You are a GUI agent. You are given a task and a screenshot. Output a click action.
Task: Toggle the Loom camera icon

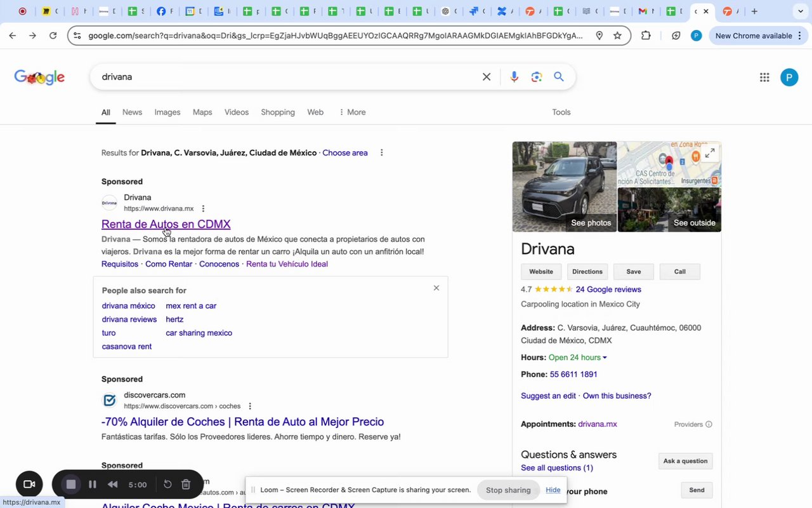coord(29,485)
